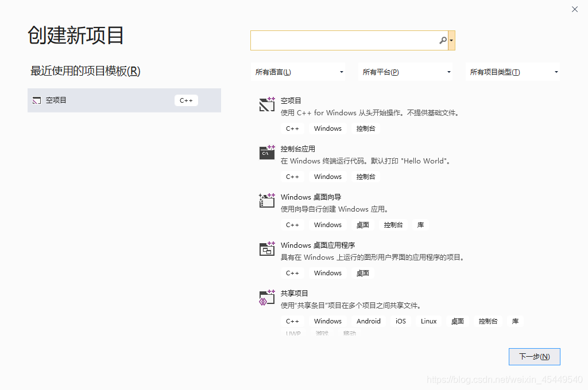This screenshot has width=588, height=390.
Task: Select the Android tag under 共享项目
Action: [x=368, y=321]
